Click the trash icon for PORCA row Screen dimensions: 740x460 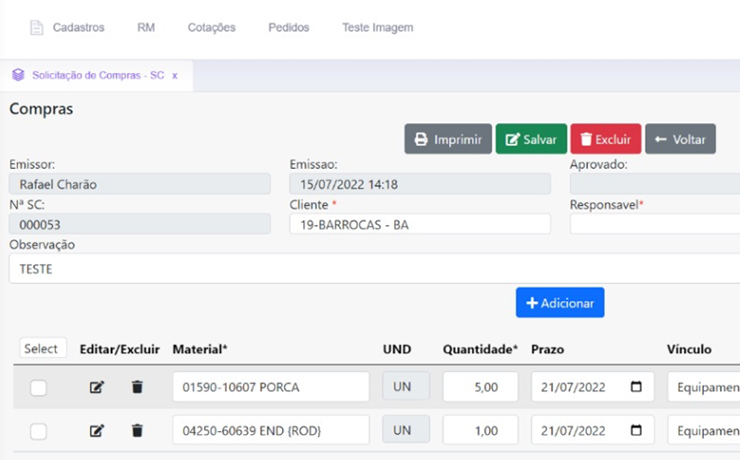pyautogui.click(x=137, y=387)
